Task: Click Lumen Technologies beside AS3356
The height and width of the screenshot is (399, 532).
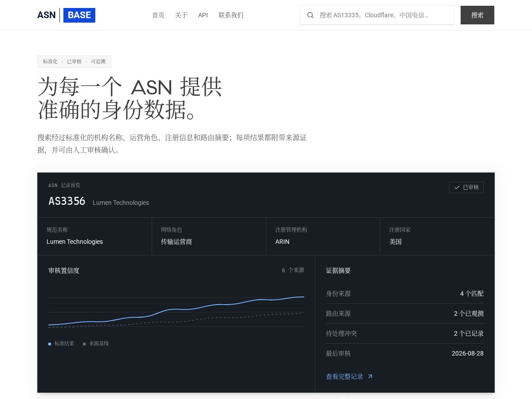Action: pos(121,203)
